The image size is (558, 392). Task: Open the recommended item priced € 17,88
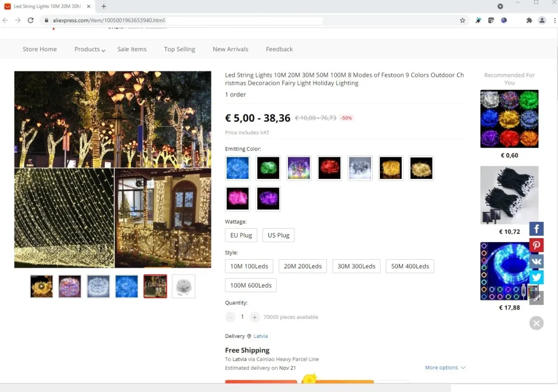click(x=509, y=271)
